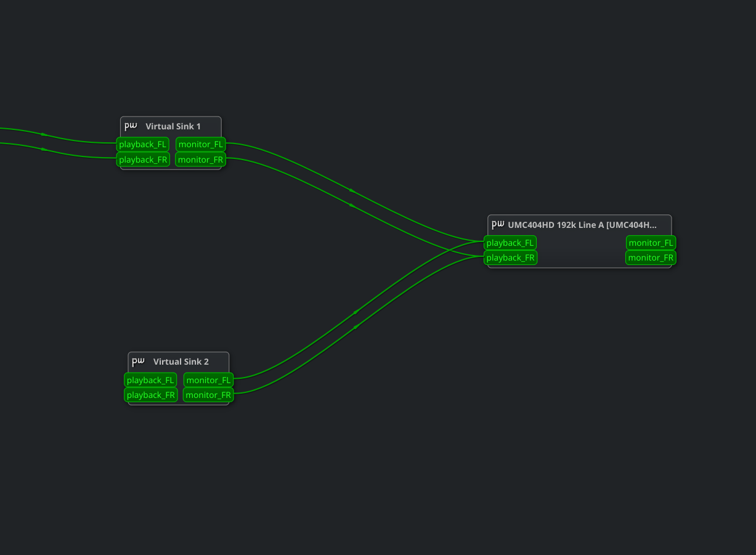Select the wire leaving Virtual Sink 1 monitor_FL
756x555 pixels.
click(351, 190)
